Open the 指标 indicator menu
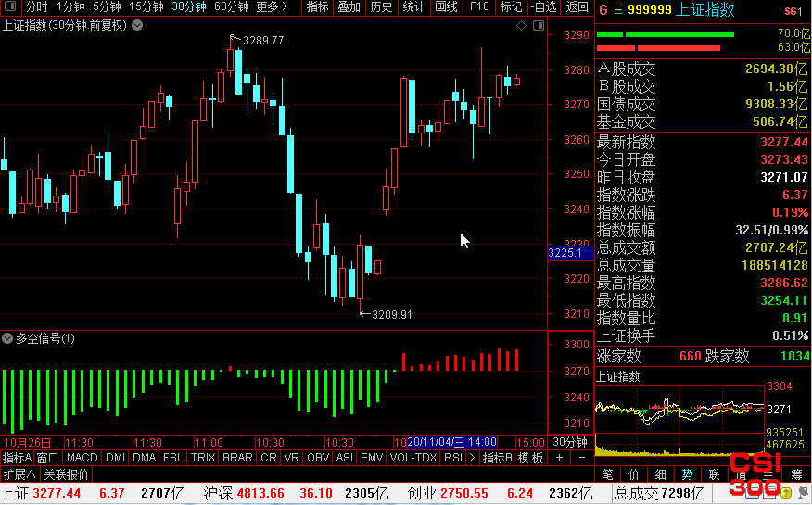The height and width of the screenshot is (505, 812). pyautogui.click(x=317, y=6)
